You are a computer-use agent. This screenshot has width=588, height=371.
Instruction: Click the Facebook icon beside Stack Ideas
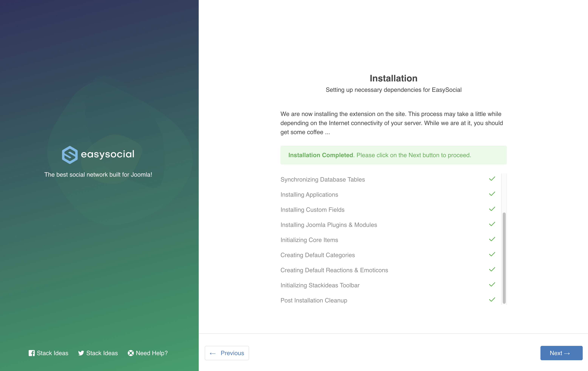point(32,353)
